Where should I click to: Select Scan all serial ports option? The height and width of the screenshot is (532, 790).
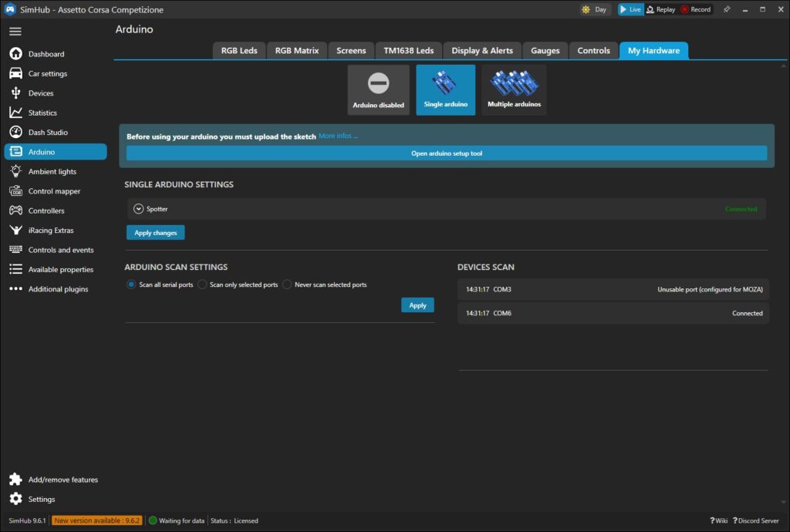pos(131,285)
